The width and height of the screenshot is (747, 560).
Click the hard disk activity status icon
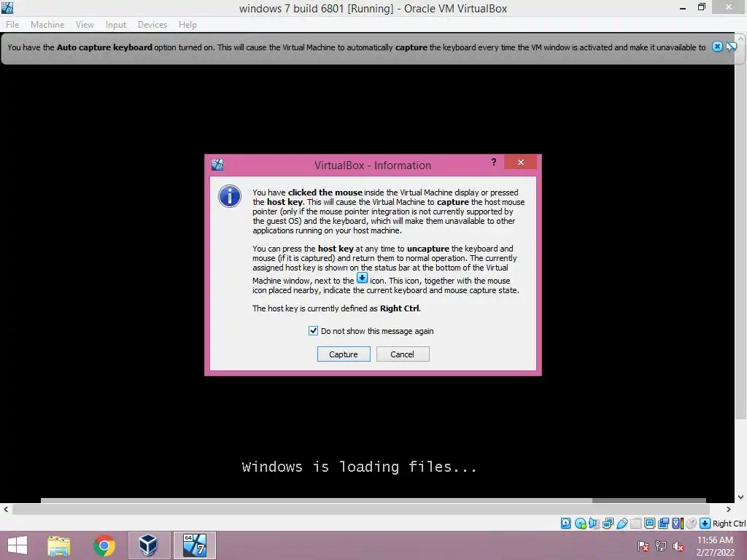(x=566, y=524)
